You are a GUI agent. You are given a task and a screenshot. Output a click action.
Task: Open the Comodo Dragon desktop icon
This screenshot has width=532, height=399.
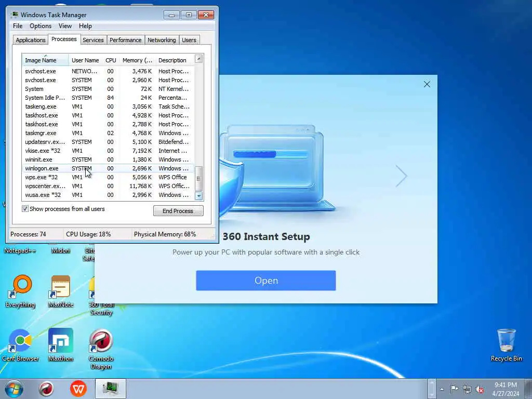click(101, 349)
